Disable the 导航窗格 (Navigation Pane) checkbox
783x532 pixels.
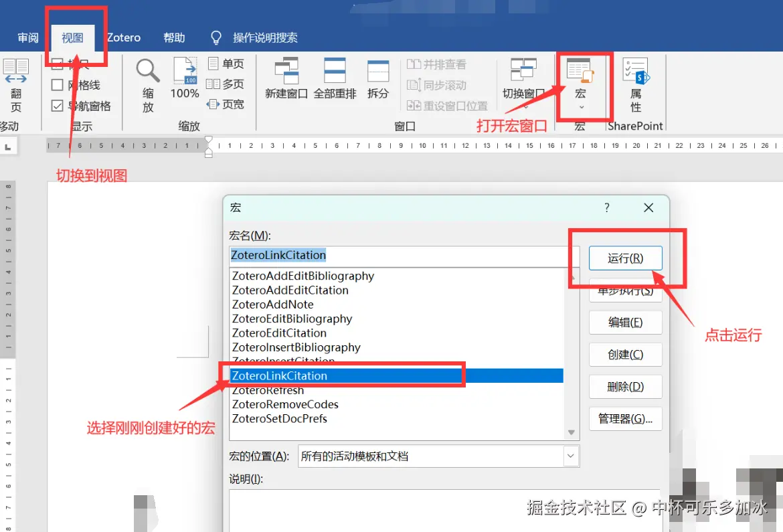click(57, 105)
